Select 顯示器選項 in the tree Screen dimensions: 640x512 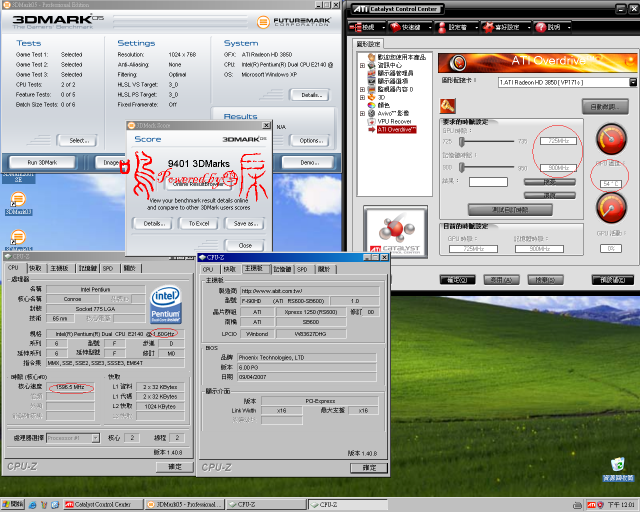(x=392, y=81)
